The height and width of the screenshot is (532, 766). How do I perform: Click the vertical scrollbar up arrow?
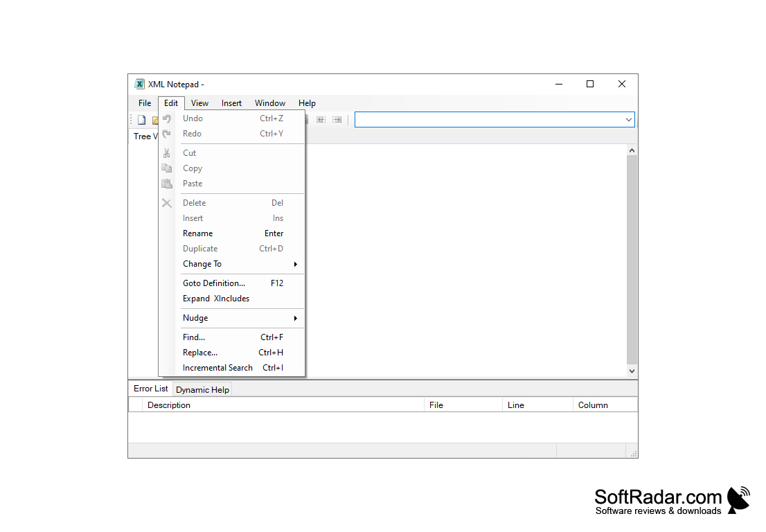(x=632, y=150)
